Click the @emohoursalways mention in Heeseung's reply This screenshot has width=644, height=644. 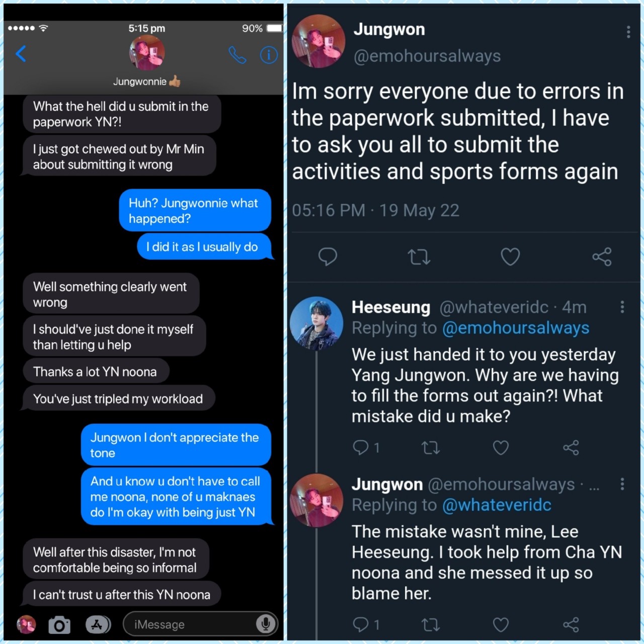(516, 328)
